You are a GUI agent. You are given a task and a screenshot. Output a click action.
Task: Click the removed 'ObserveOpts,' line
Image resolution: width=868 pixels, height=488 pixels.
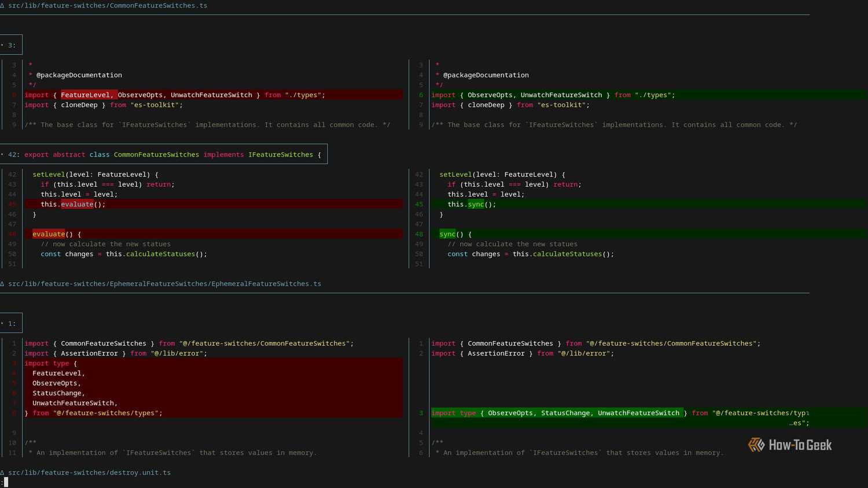tap(214, 383)
